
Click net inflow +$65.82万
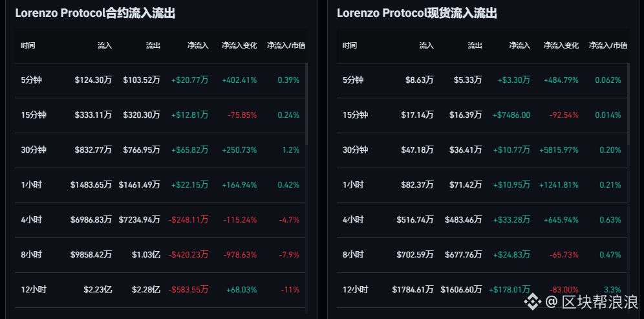coord(189,150)
